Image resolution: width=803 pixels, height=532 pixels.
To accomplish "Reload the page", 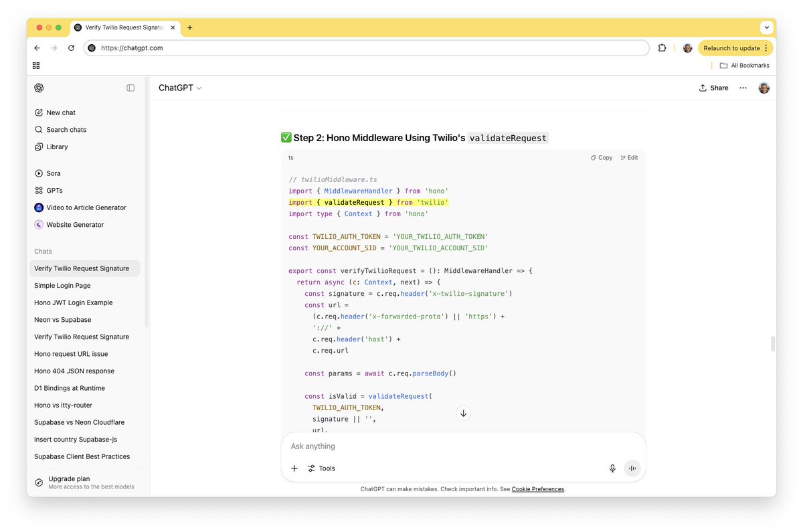I will (72, 48).
